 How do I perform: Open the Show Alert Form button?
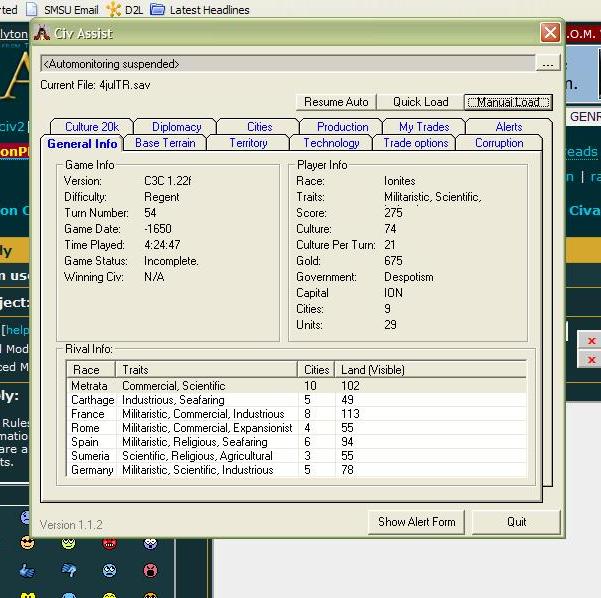coord(417,522)
